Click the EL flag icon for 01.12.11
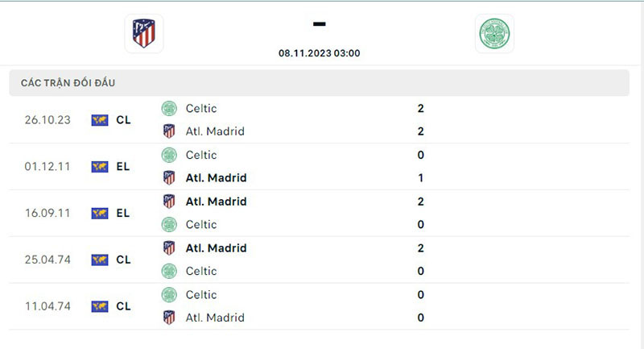The height and width of the screenshot is (349, 644). coord(100,167)
